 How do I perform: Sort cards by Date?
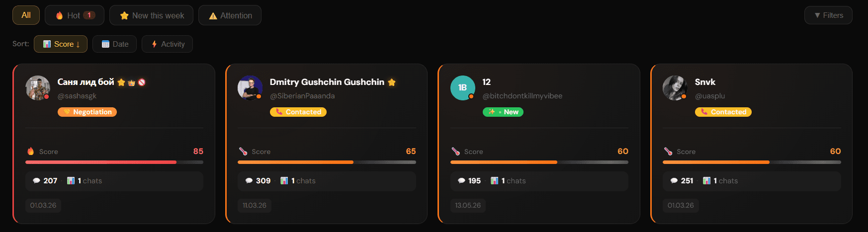[x=115, y=44]
